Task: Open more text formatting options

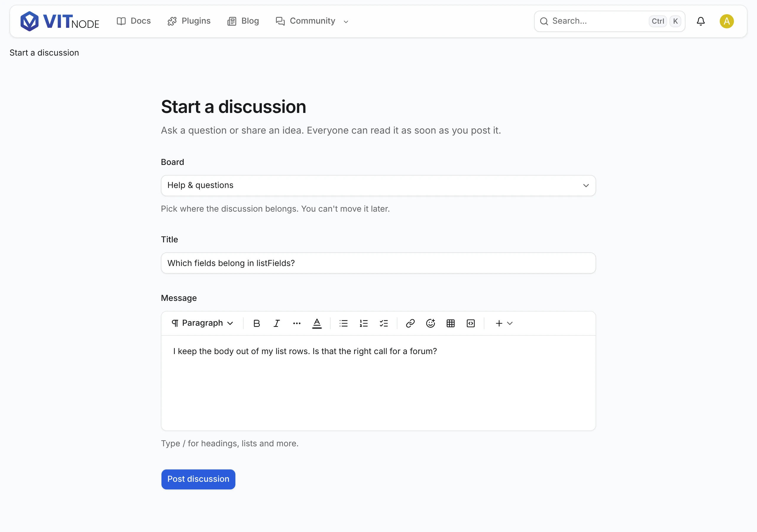Action: 297,323
